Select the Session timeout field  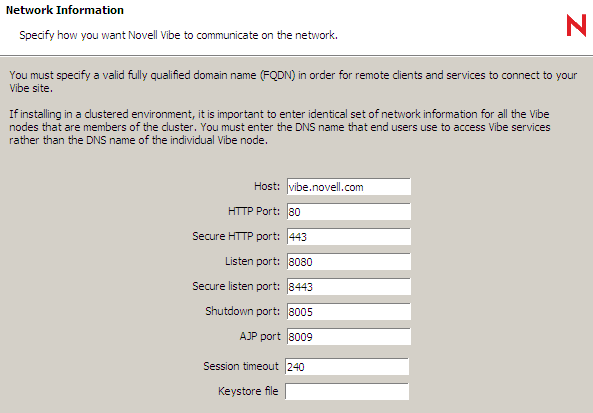[x=347, y=366]
